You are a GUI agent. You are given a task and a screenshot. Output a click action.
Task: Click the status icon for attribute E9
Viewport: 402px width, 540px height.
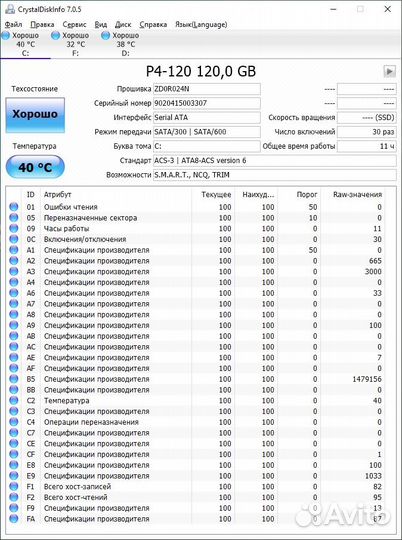click(14, 476)
